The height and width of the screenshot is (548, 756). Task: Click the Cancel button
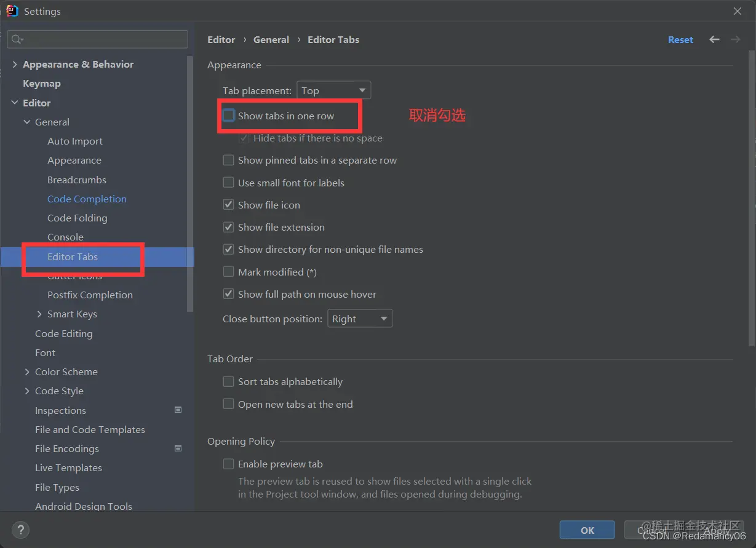click(x=652, y=530)
